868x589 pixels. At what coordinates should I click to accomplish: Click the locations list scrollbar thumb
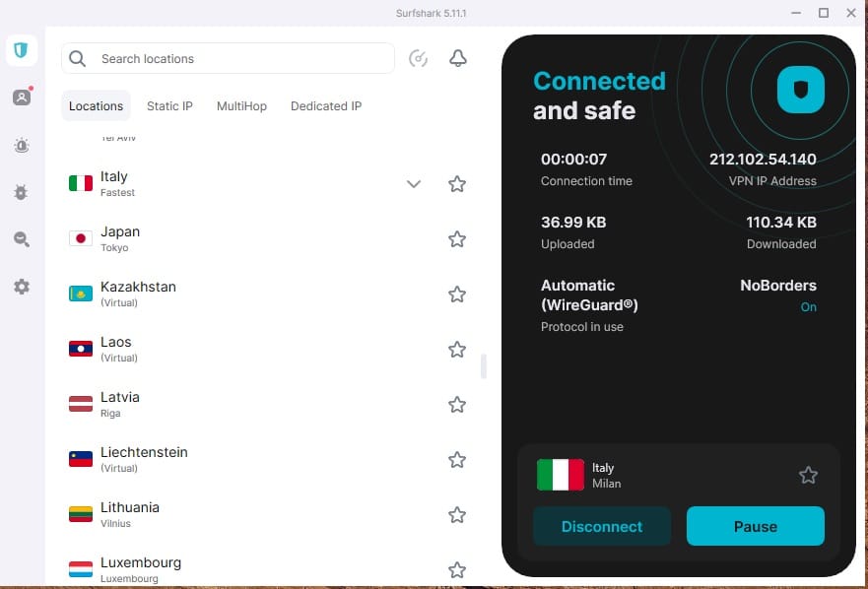[484, 366]
